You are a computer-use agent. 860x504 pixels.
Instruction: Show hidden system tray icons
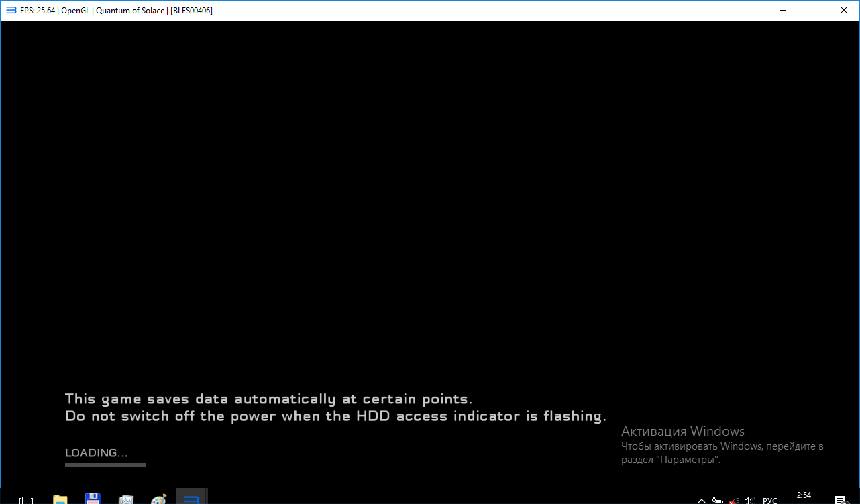coord(702,501)
